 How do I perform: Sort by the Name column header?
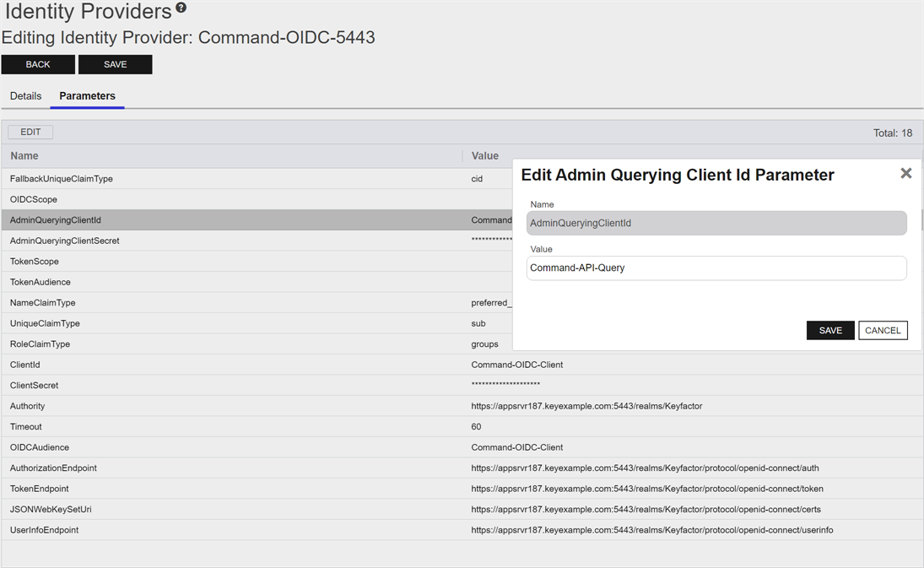24,156
